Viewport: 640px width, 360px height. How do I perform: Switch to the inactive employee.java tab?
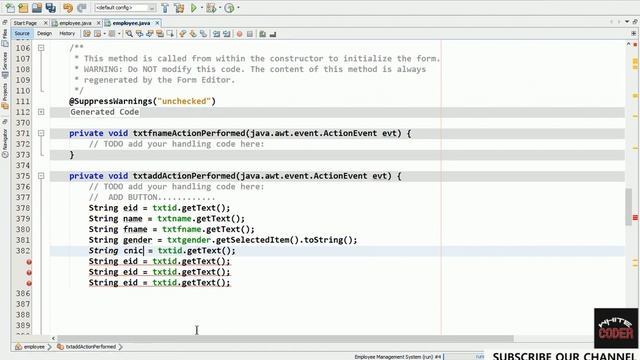tap(75, 23)
